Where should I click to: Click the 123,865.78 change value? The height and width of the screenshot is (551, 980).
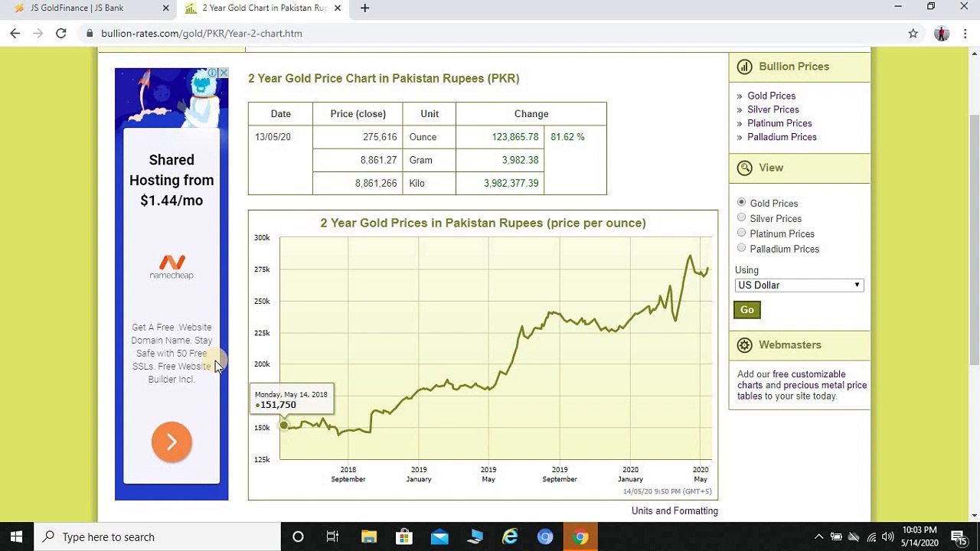(x=515, y=137)
